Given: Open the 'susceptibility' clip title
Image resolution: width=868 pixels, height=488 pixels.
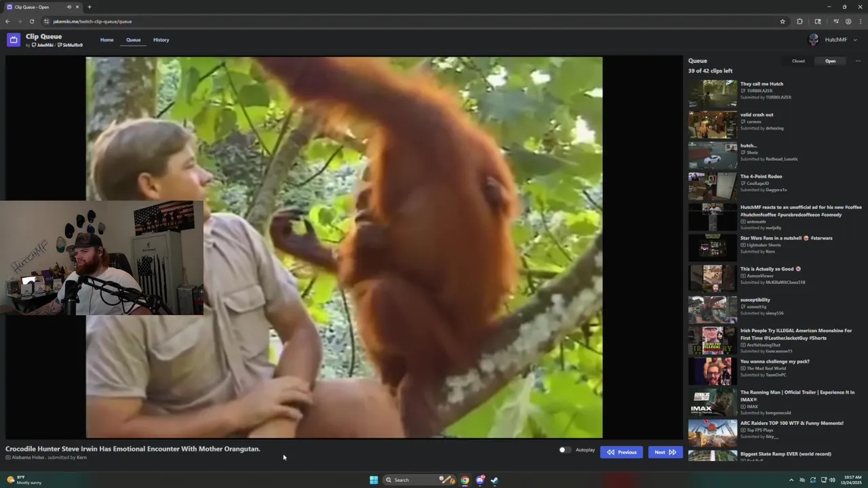Looking at the screenshot, I should (x=755, y=300).
